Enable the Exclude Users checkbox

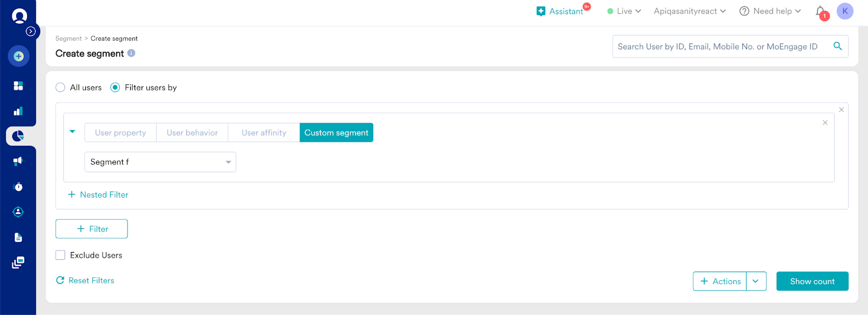point(60,255)
